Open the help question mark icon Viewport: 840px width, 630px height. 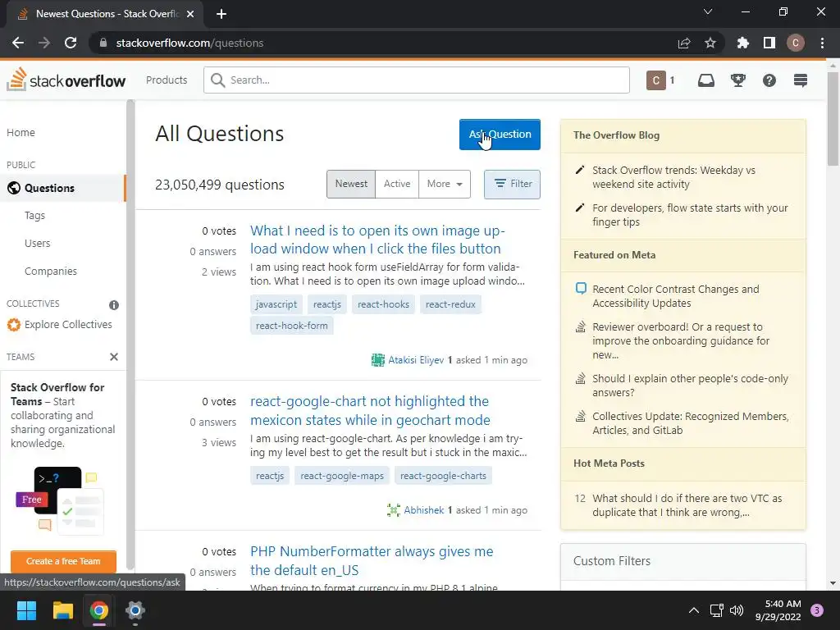pos(769,80)
